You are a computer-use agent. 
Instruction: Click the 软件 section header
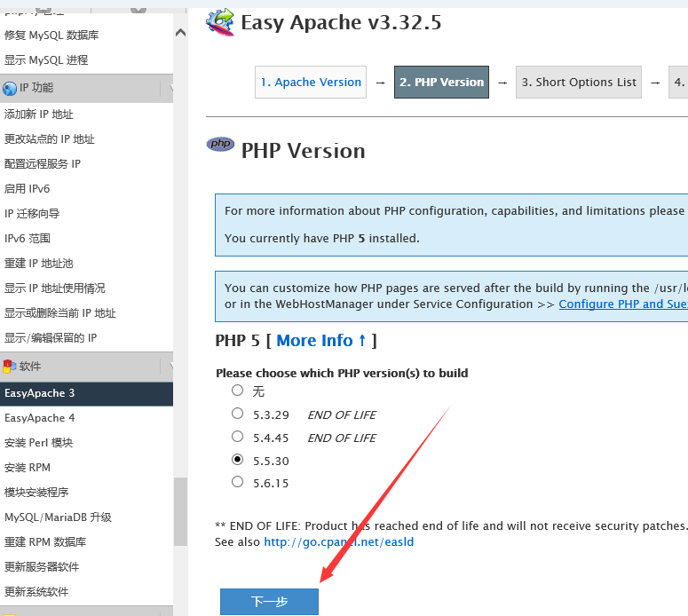coord(86,367)
